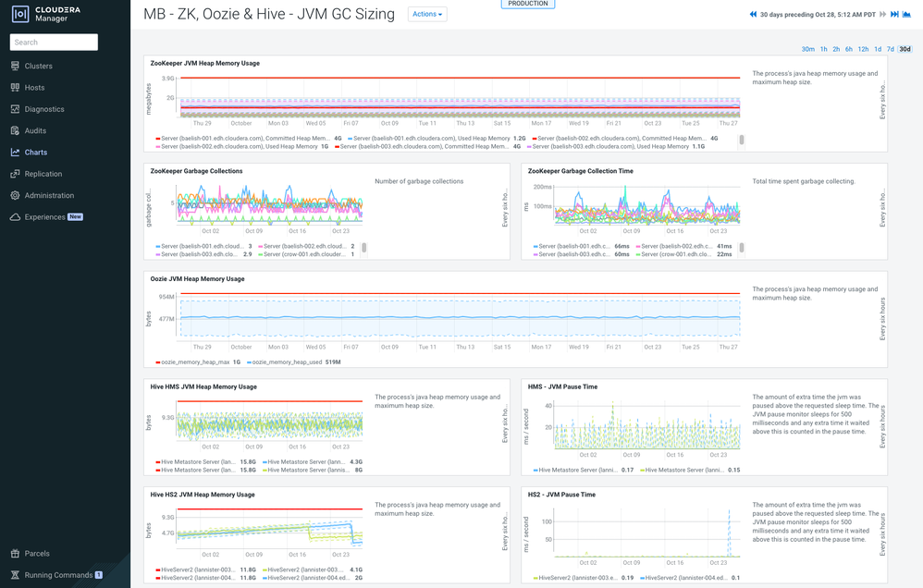923x588 pixels.
Task: Toggle baelish-003 Used Heap Memory legend entry
Action: pyautogui.click(x=616, y=147)
